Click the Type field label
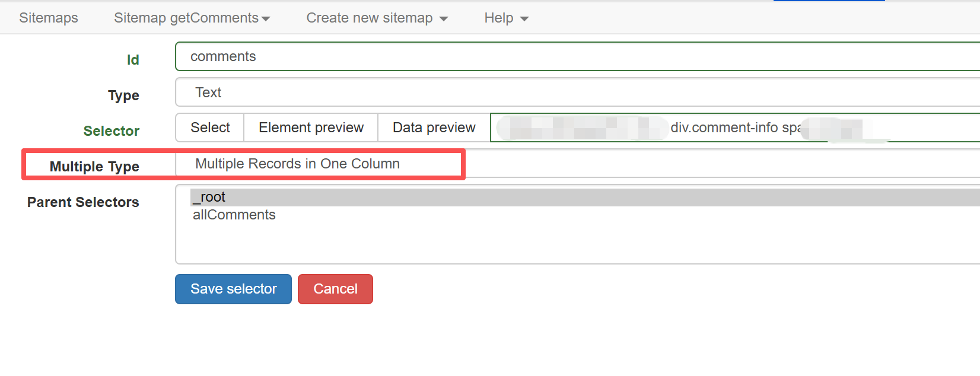The height and width of the screenshot is (376, 980). pos(123,95)
